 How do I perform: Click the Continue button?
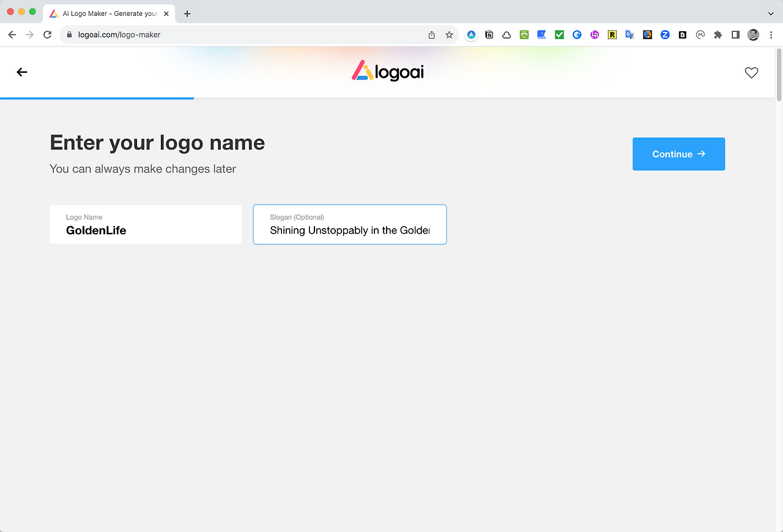point(678,154)
